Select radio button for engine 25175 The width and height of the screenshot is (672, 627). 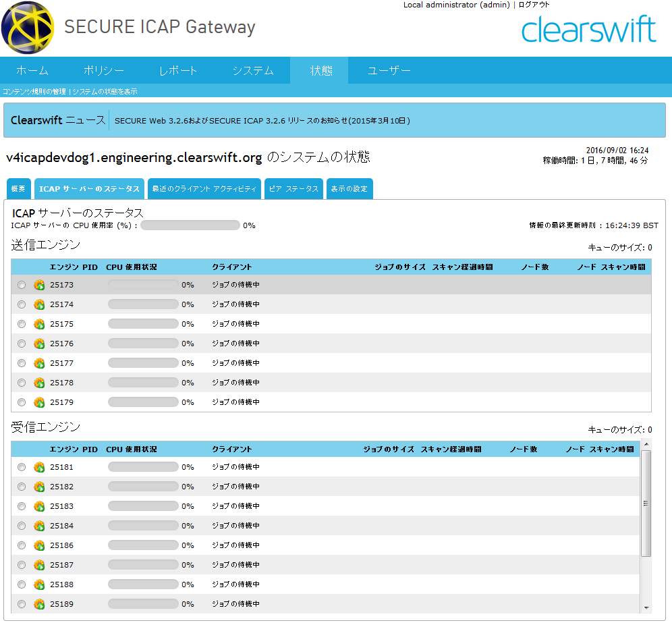coord(22,324)
